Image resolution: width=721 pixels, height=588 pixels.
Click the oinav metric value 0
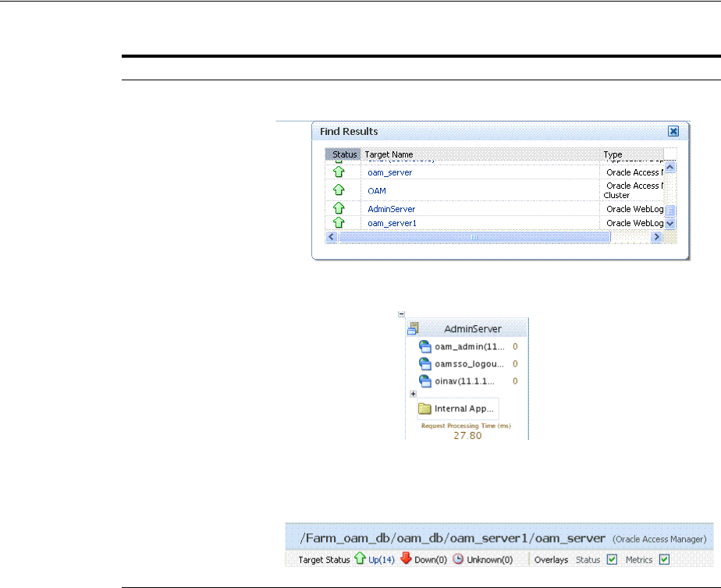tap(516, 381)
